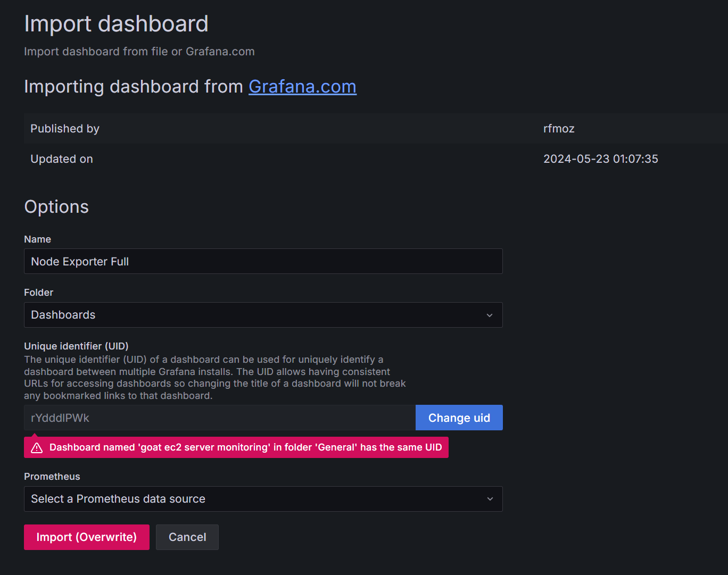Click the warning triangle icon in UID error

37,448
